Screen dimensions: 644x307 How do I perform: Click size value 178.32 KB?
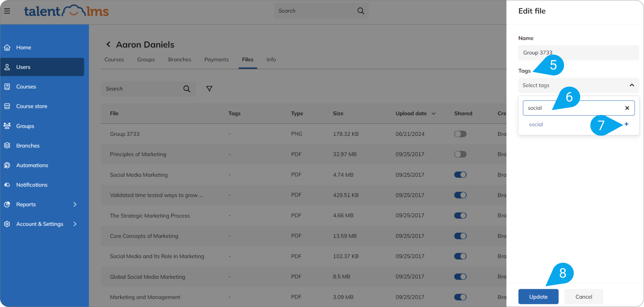[346, 134]
